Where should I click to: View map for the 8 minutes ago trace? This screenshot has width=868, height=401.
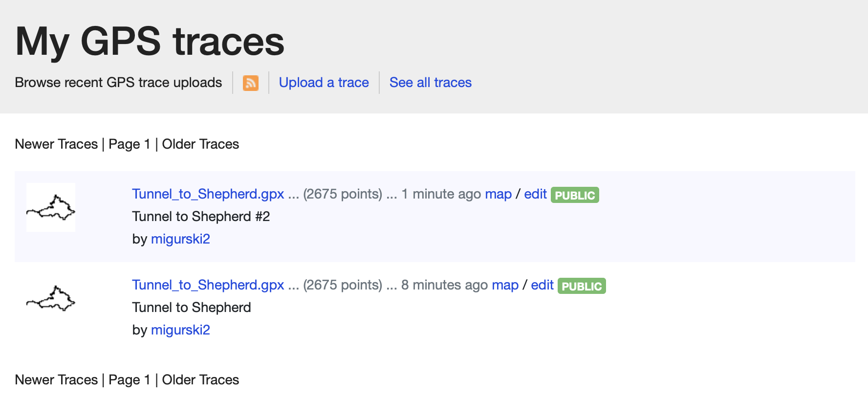505,285
